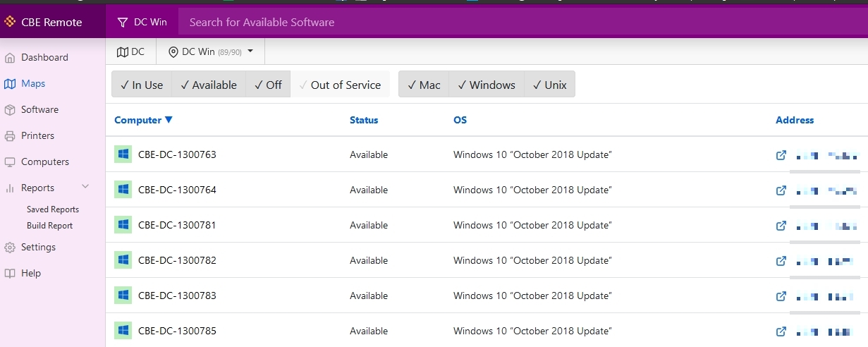868x347 pixels.
Task: Open Build Report under Reports
Action: 49,226
